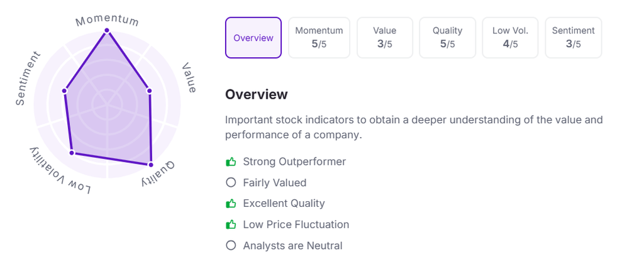Click the Sentiment data point on radar chart
The height and width of the screenshot is (276, 644).
coord(65,91)
